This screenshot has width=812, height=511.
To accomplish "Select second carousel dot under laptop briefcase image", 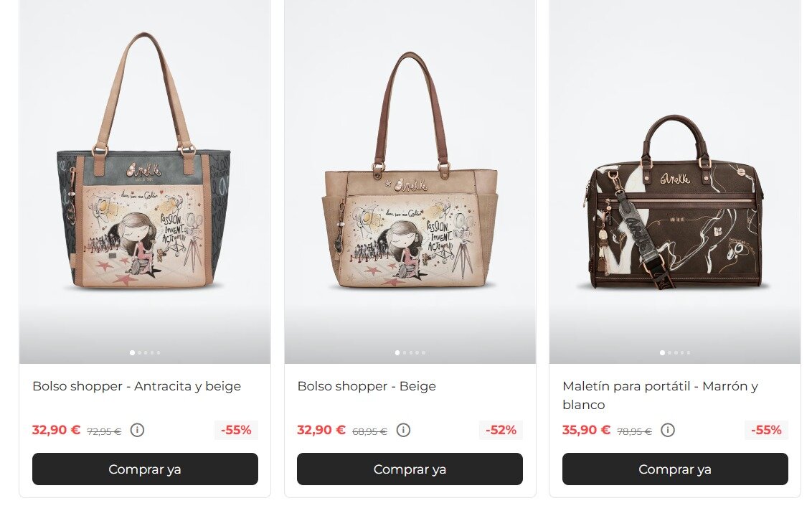I will [669, 353].
